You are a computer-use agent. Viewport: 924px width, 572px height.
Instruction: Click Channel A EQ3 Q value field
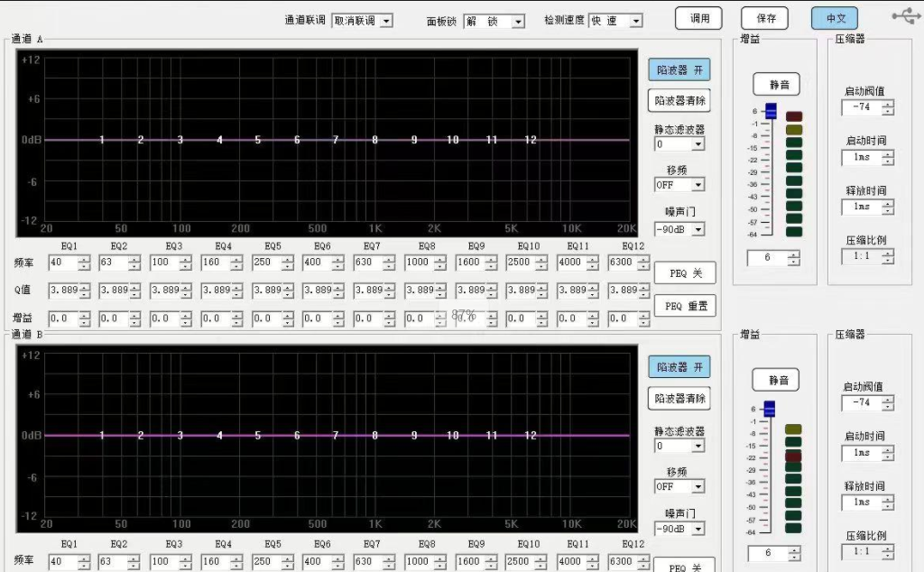166,290
